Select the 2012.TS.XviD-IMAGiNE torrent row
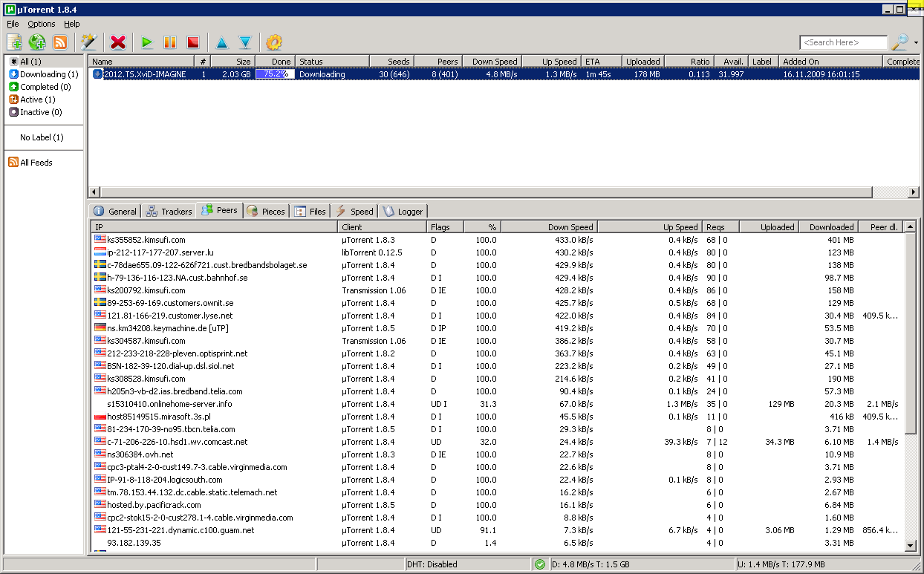Image resolution: width=924 pixels, height=574 pixels. [504, 74]
